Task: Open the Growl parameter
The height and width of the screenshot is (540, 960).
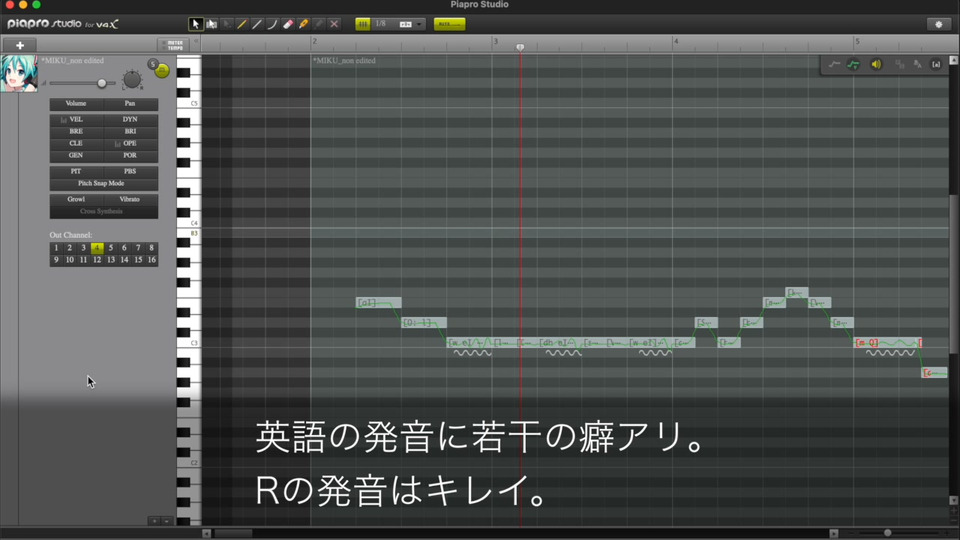Action: pyautogui.click(x=76, y=199)
